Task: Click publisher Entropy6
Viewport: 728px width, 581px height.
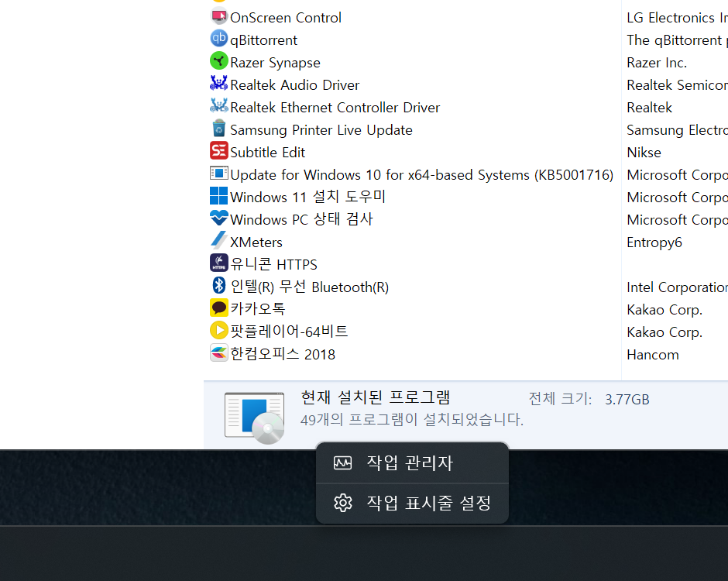Action: 654,242
